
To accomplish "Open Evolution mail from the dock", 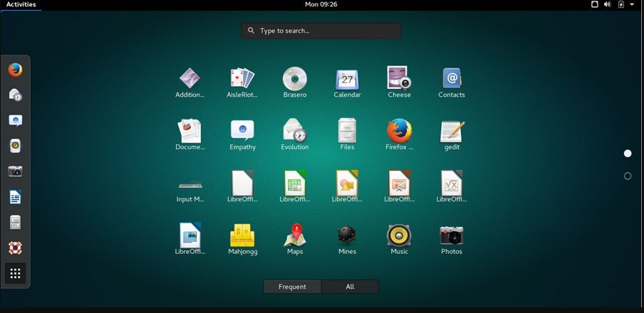I will [x=15, y=95].
